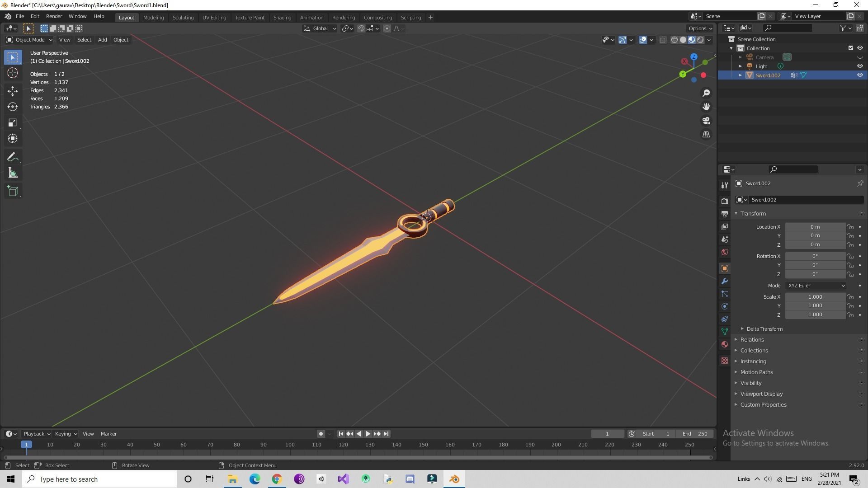Open Physics properties tab

[725, 306]
